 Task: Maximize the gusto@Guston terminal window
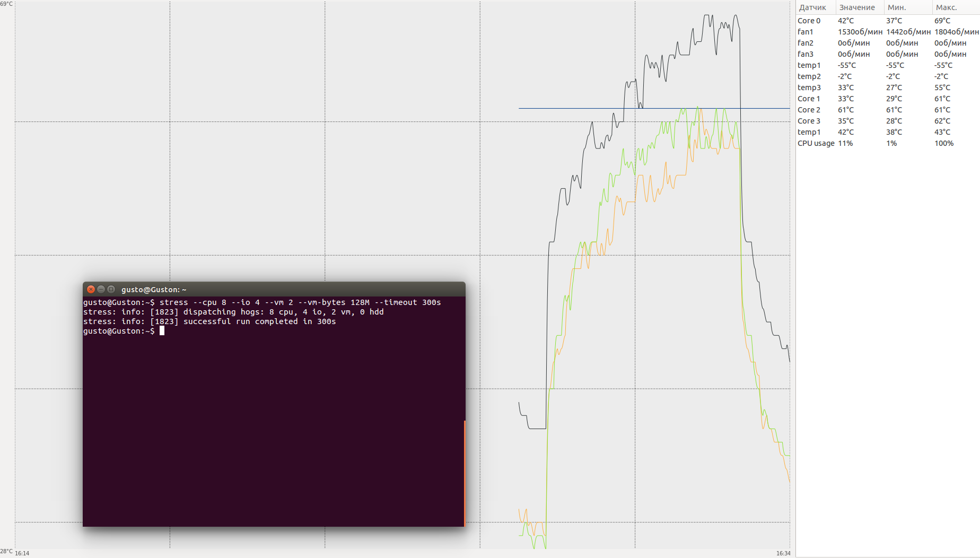click(x=111, y=289)
